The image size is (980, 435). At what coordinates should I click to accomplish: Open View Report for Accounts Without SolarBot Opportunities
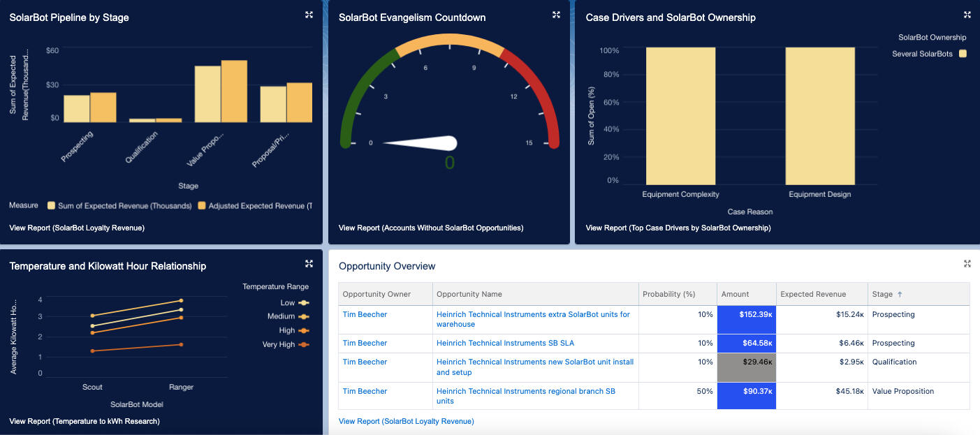(x=430, y=228)
